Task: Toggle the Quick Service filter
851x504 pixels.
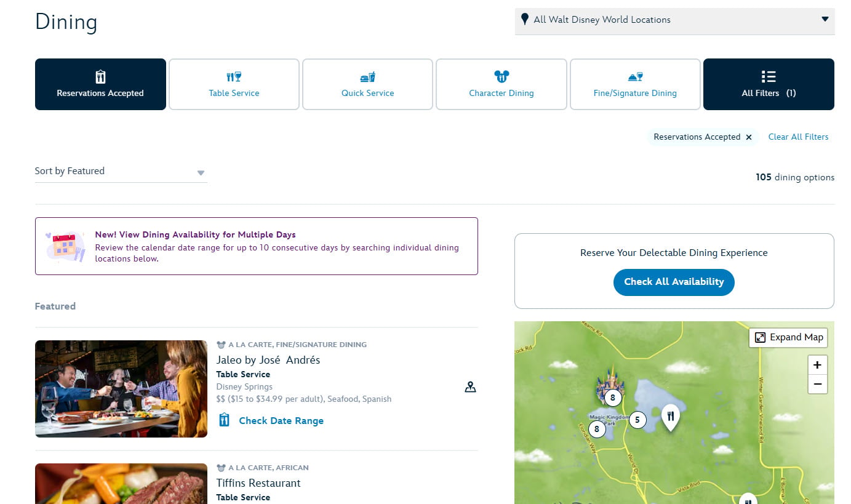Action: pyautogui.click(x=368, y=84)
